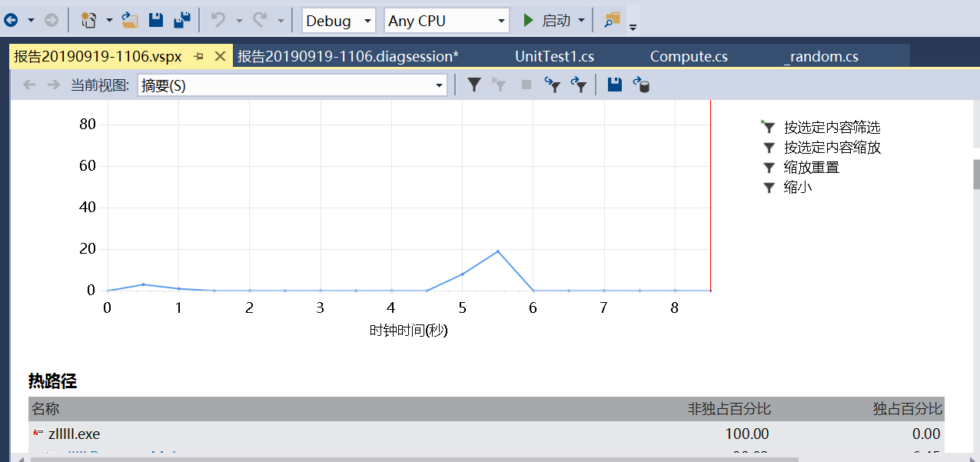This screenshot has height=462, width=980.
Task: Click the funnel icon beside 缩小
Action: (768, 188)
